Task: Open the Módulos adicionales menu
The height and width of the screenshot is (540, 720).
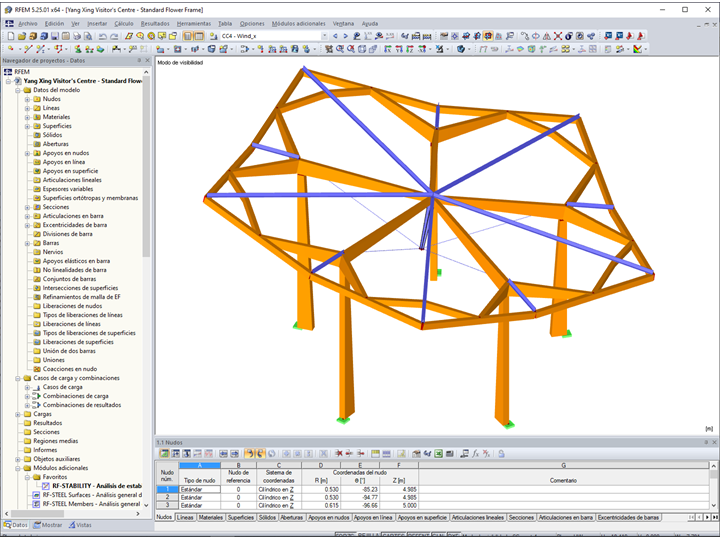Action: pos(298,23)
